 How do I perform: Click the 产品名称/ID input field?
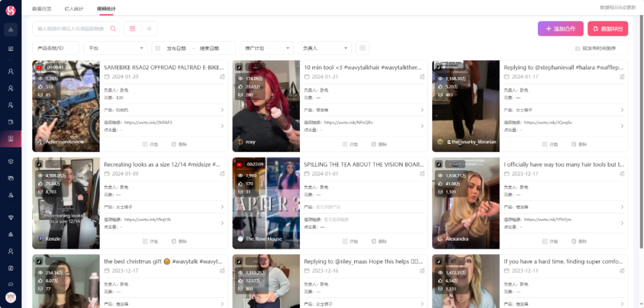pyautogui.click(x=56, y=48)
